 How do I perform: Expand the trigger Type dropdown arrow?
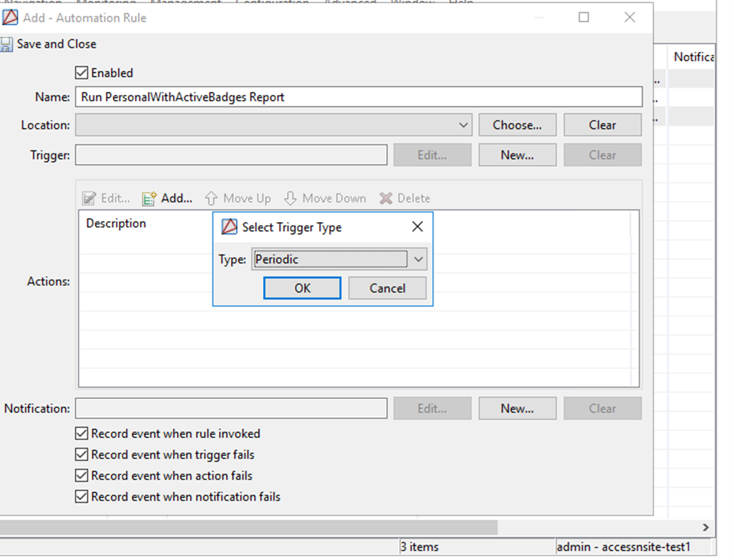point(419,259)
